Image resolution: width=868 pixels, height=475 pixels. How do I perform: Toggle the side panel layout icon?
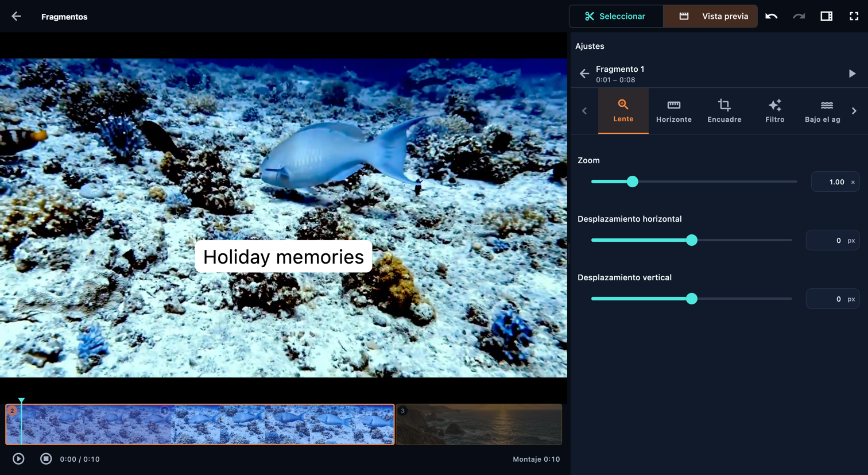click(x=827, y=16)
